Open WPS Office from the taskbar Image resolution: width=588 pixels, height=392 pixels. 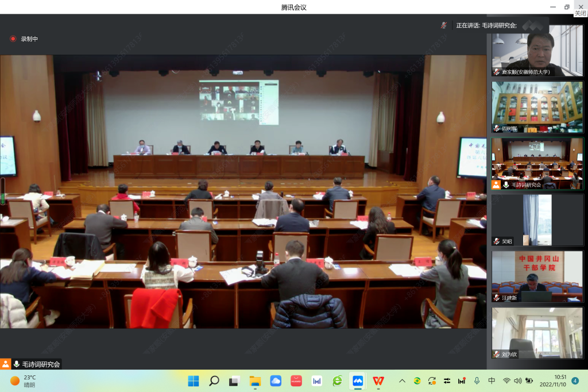pyautogui.click(x=378, y=381)
